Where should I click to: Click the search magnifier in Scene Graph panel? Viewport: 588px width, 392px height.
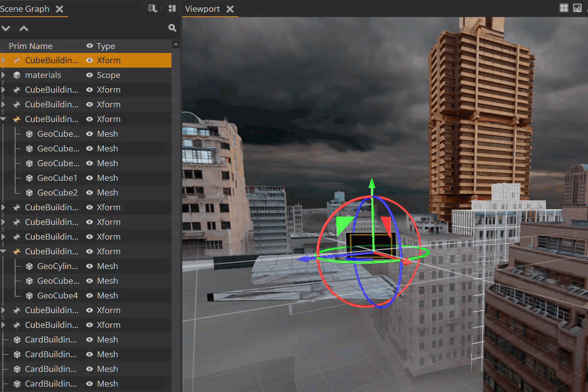coord(172,28)
